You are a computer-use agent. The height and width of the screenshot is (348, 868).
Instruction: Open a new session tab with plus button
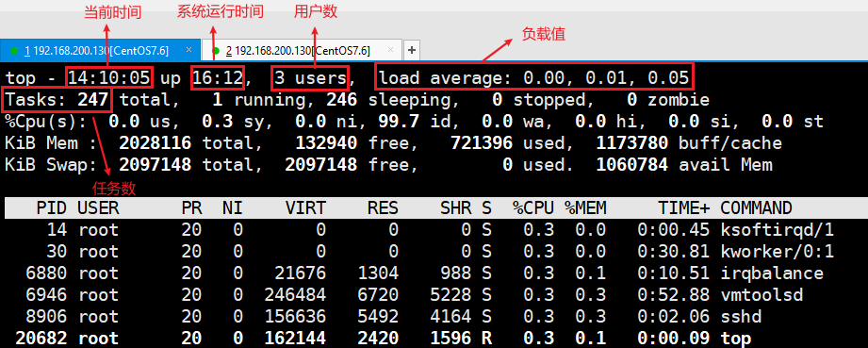tap(412, 50)
